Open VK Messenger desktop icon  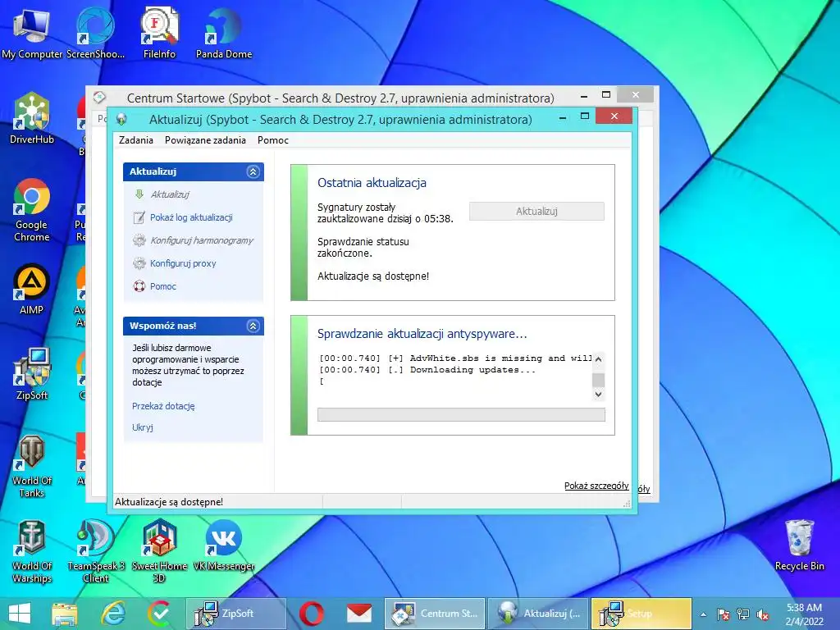(224, 546)
